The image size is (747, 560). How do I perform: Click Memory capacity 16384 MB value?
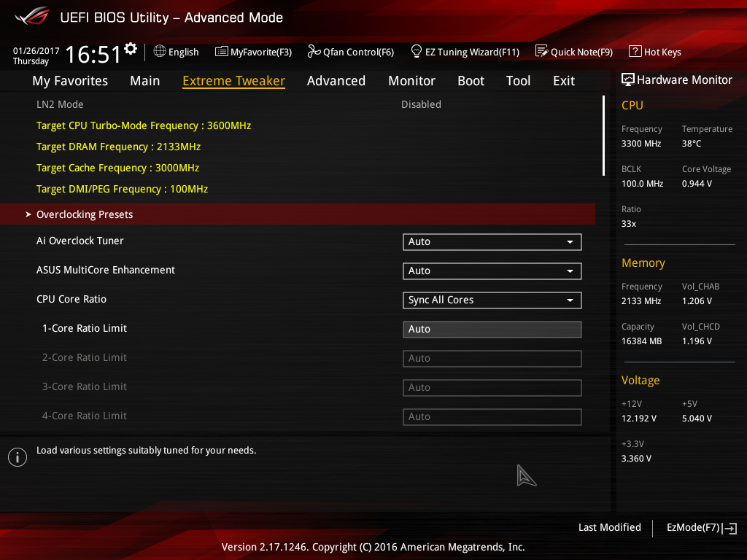pyautogui.click(x=642, y=341)
